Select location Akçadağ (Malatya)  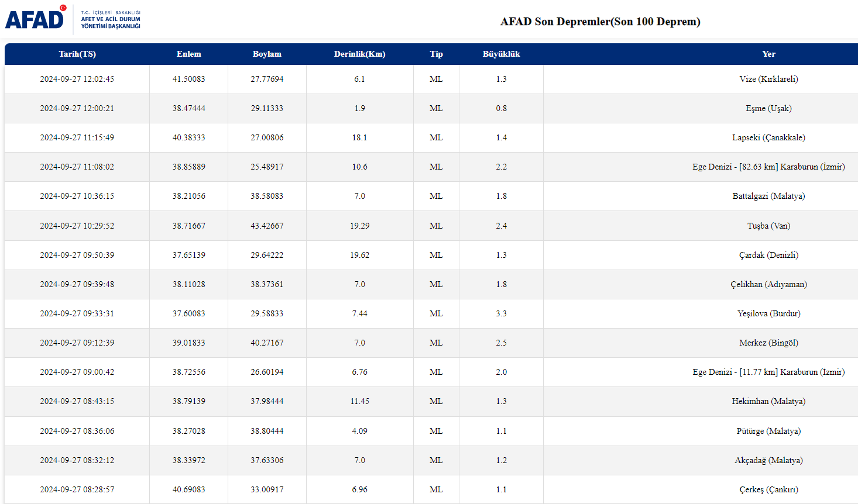click(769, 460)
